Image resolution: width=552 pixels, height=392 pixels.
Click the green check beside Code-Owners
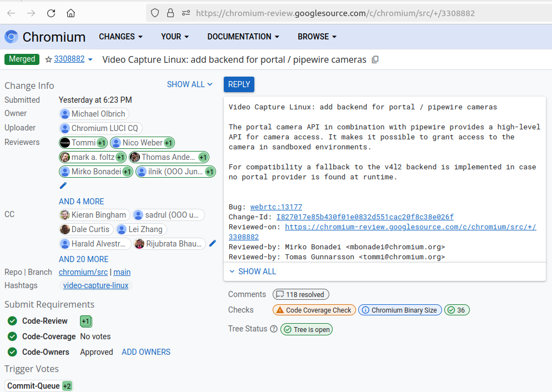[12, 352]
